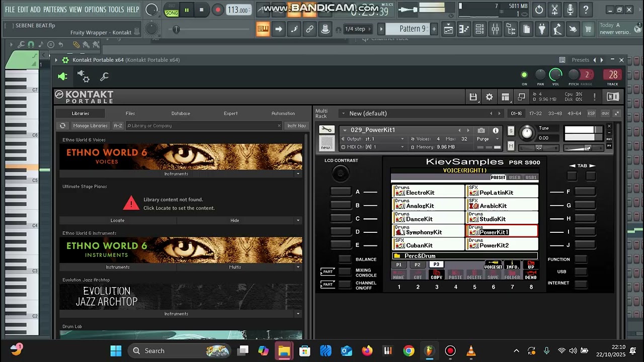Viewport: 644px width, 362px height.
Task: Open 029_PowerKit1 instrument name dropdown arrow
Action: tap(345, 130)
